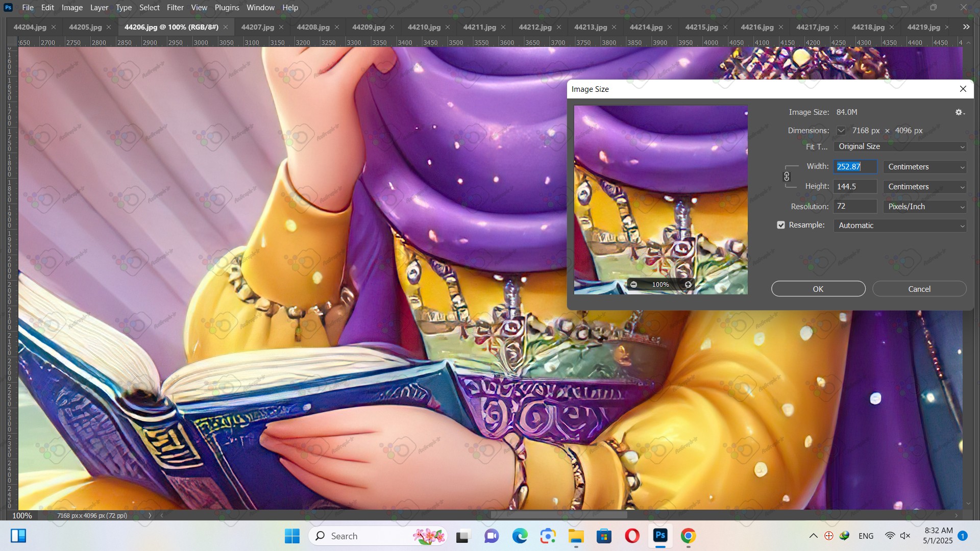The height and width of the screenshot is (551, 980).
Task: Expand the Dimensions unit dropdown arrow
Action: coord(841,131)
